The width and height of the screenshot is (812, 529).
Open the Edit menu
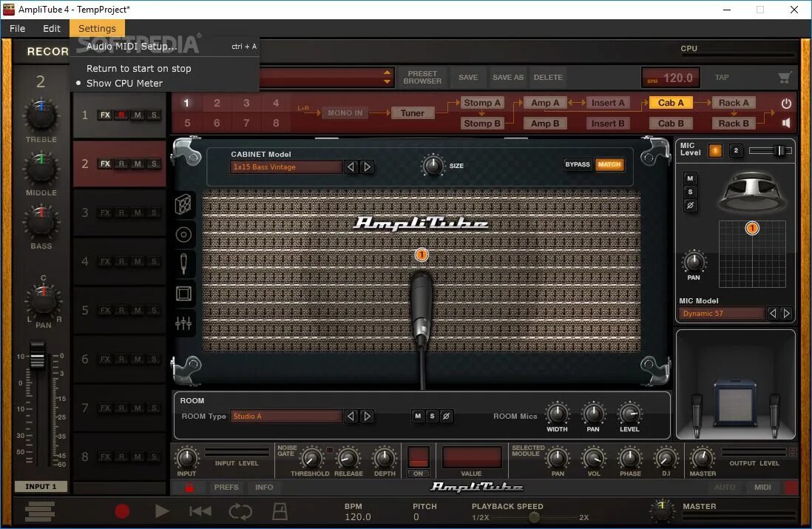(x=51, y=28)
